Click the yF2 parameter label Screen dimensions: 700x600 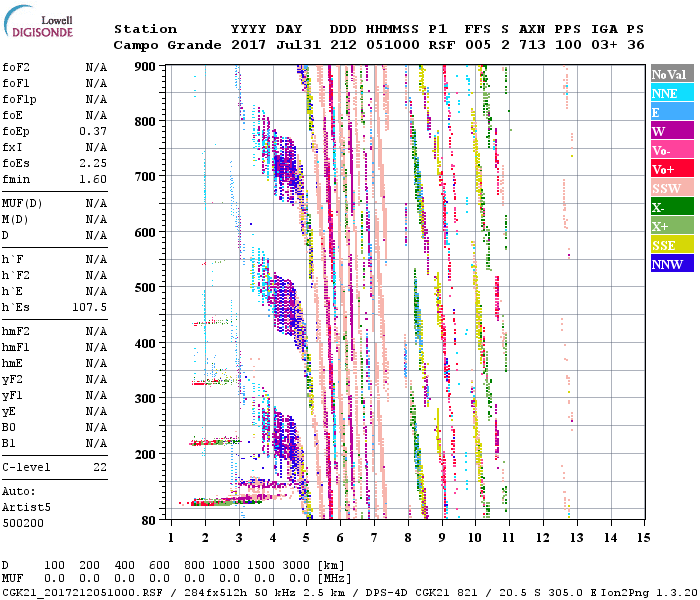12,379
